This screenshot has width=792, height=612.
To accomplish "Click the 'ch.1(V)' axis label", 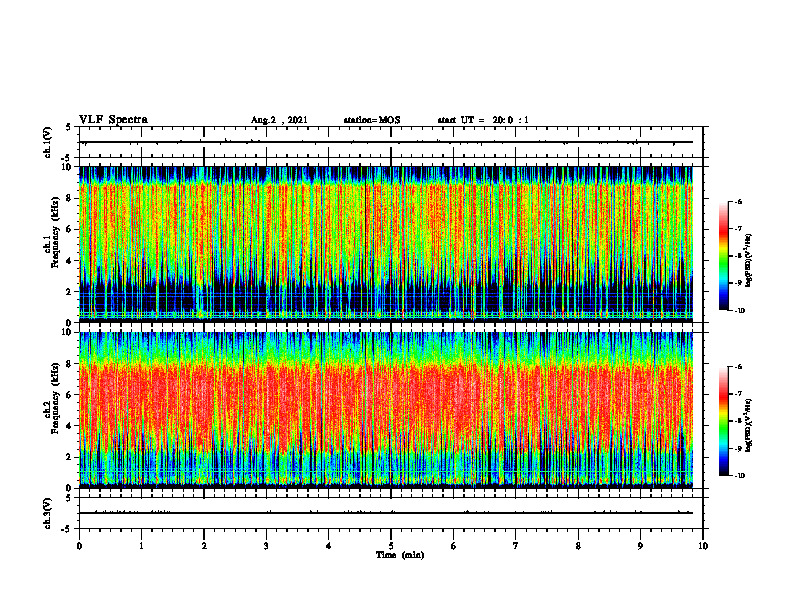I will click(x=48, y=142).
